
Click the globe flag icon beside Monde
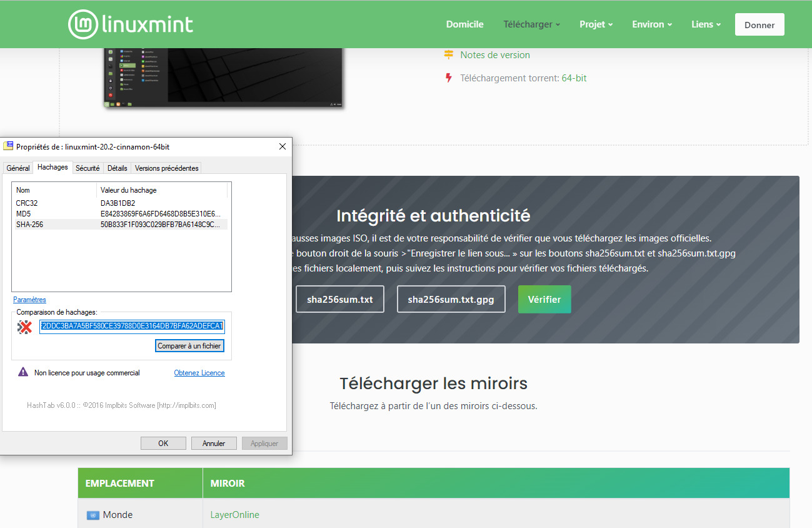click(93, 515)
